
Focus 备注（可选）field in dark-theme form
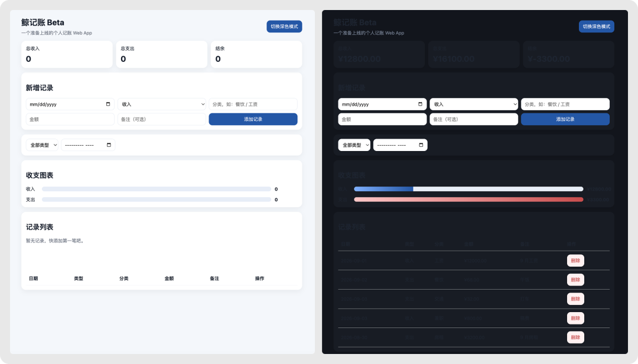pyautogui.click(x=474, y=119)
